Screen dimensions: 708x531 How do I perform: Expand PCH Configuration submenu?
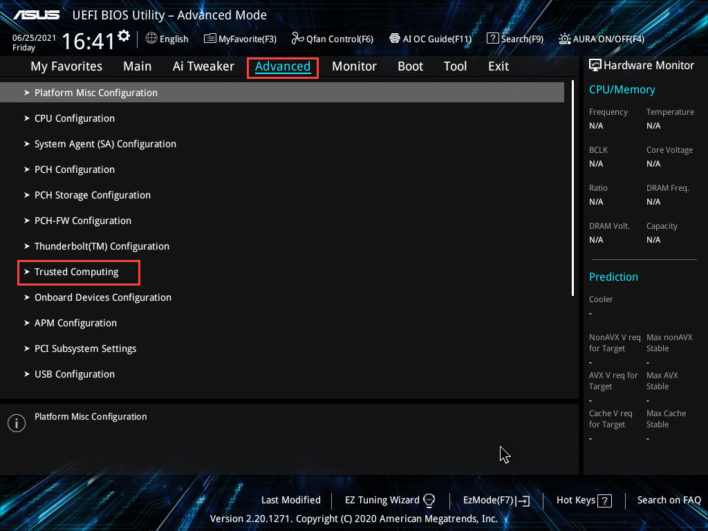click(x=75, y=170)
